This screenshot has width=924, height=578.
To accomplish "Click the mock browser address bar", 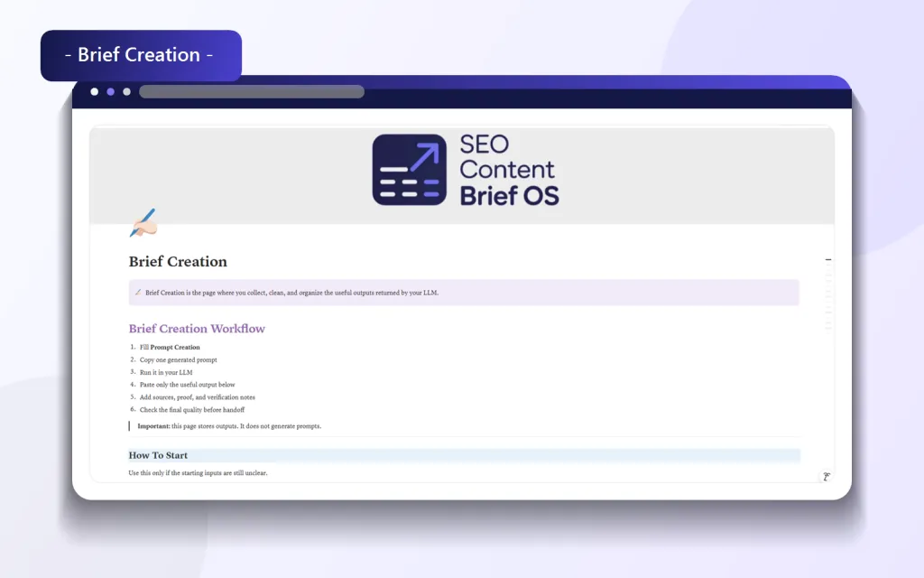I will tap(252, 91).
